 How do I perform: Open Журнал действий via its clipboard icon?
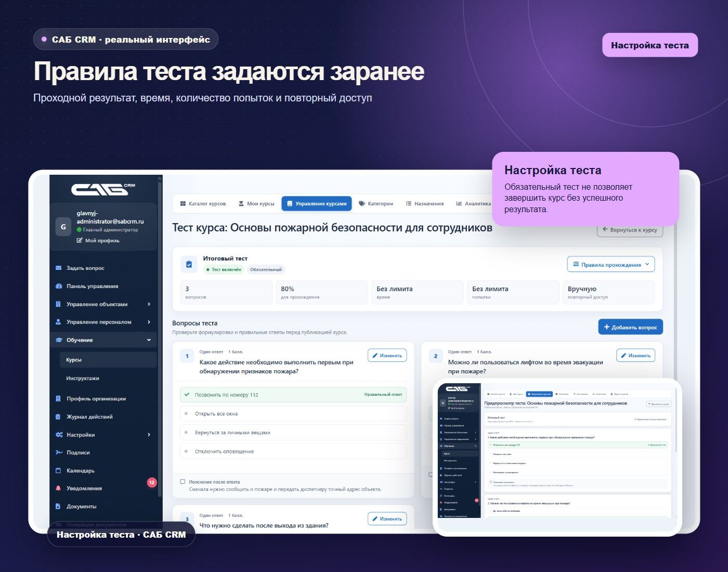58,417
